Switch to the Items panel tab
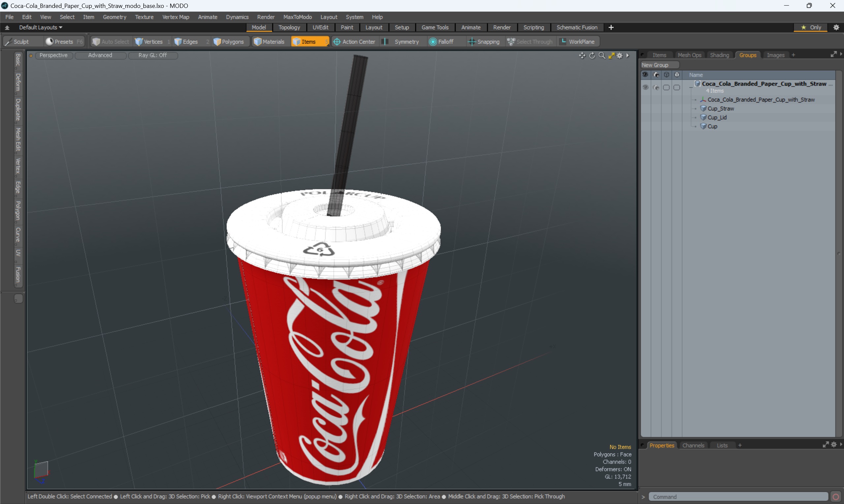 point(659,55)
